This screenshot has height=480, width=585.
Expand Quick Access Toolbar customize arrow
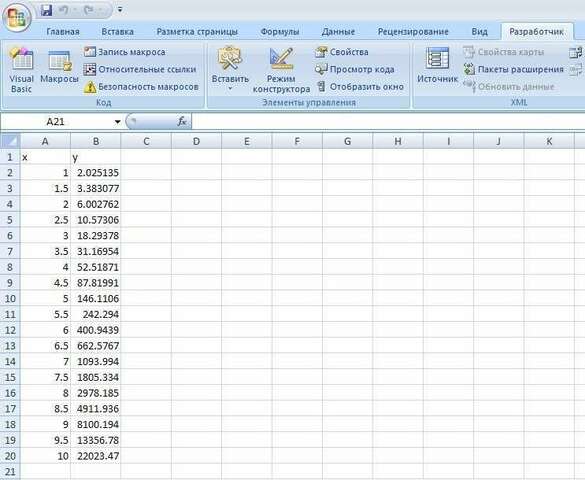[120, 10]
